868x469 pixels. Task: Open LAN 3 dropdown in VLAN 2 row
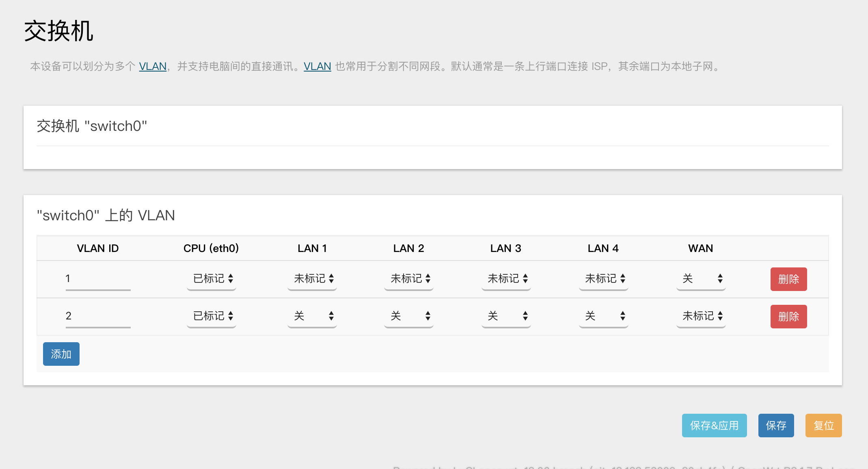point(506,316)
